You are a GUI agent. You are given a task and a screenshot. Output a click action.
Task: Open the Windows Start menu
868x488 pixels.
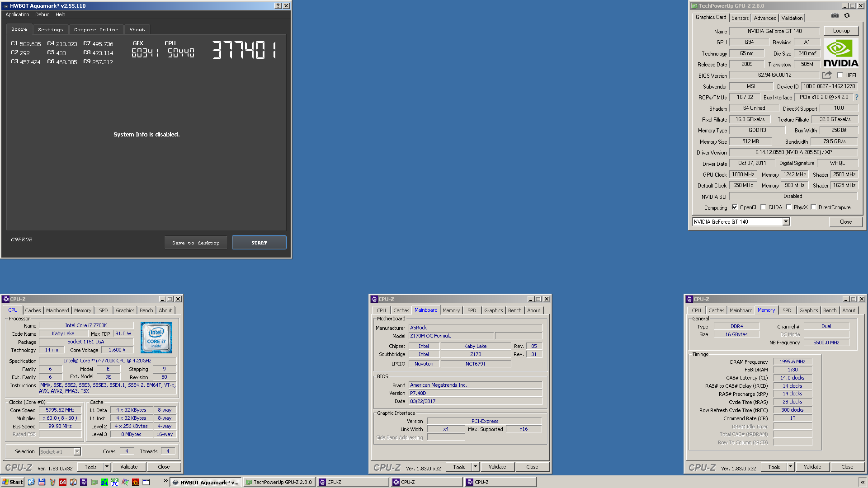12,482
